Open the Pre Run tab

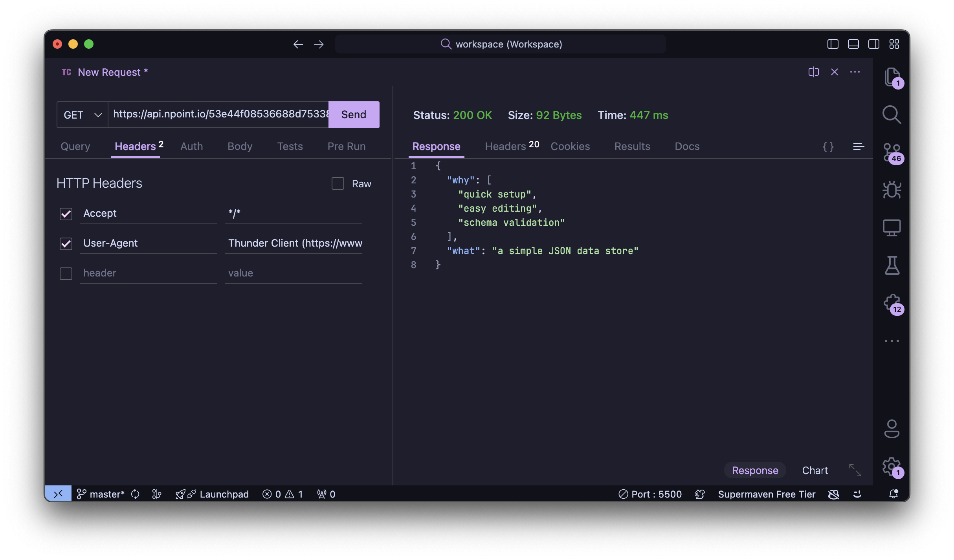pos(346,146)
